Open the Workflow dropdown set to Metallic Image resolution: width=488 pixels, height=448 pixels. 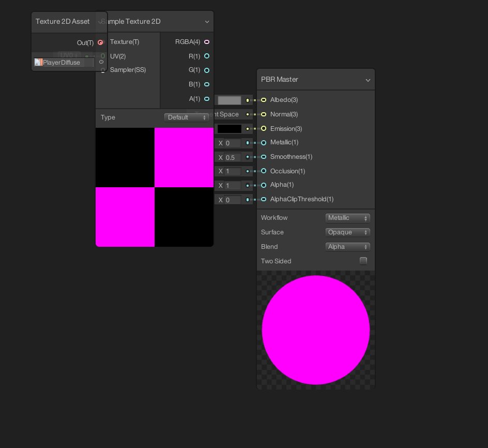tap(347, 218)
